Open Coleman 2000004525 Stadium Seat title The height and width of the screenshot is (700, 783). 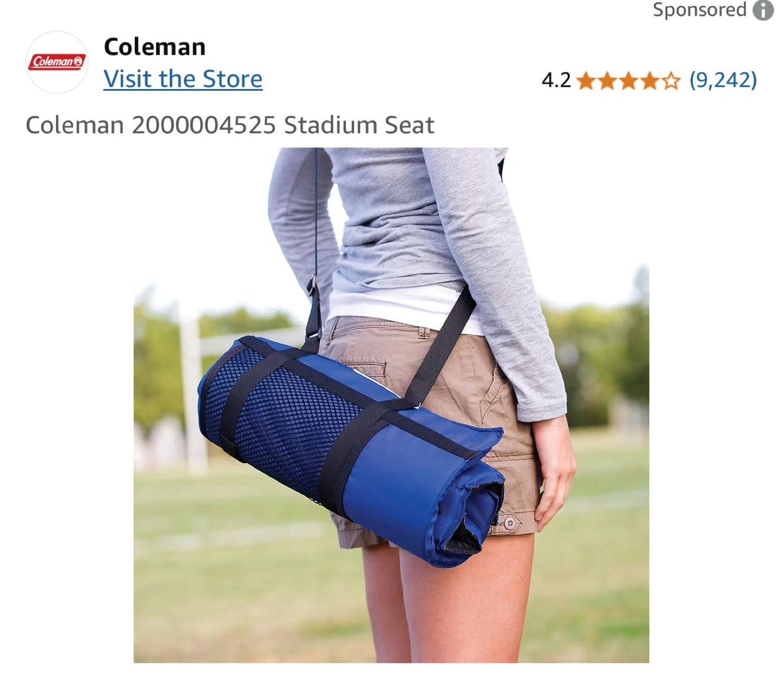(230, 125)
